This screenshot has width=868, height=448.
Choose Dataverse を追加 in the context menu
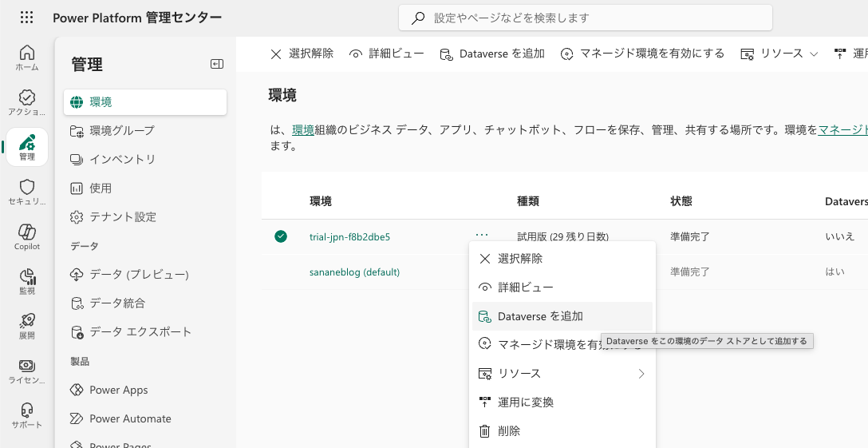pyautogui.click(x=562, y=316)
